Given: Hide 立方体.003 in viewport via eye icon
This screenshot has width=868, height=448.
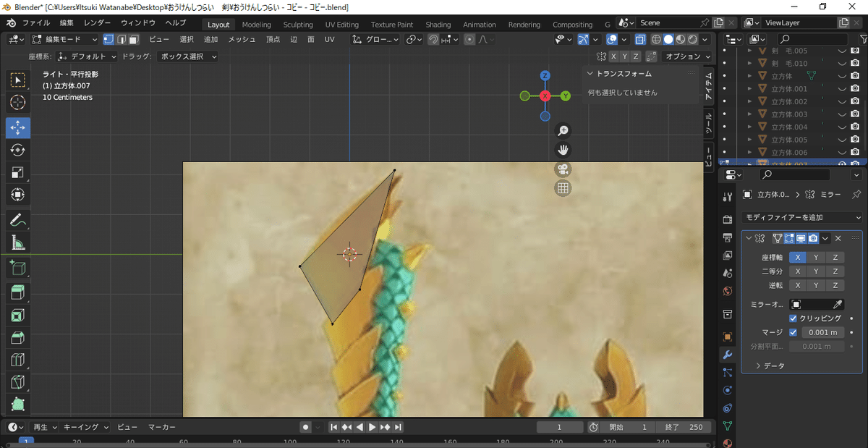Looking at the screenshot, I should coord(842,114).
